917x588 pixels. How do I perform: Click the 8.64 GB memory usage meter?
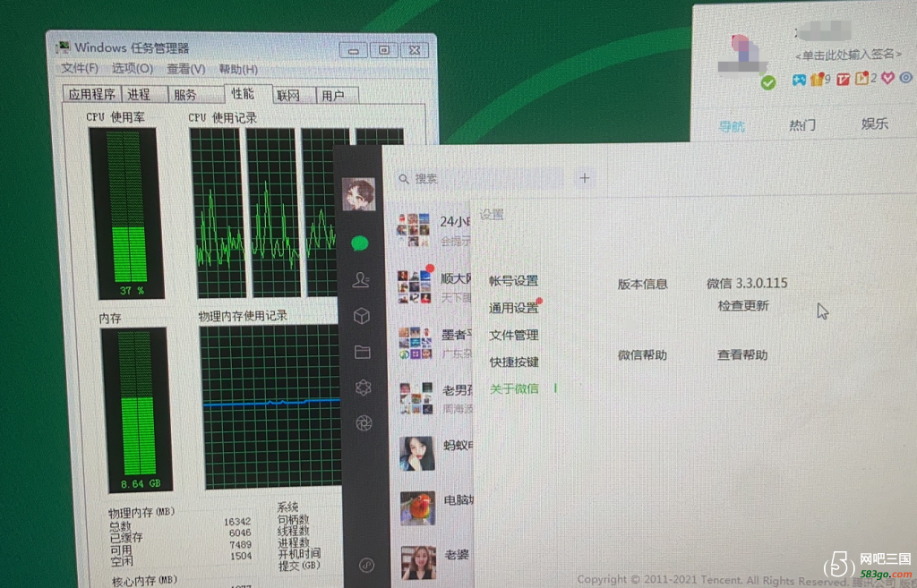tap(139, 409)
